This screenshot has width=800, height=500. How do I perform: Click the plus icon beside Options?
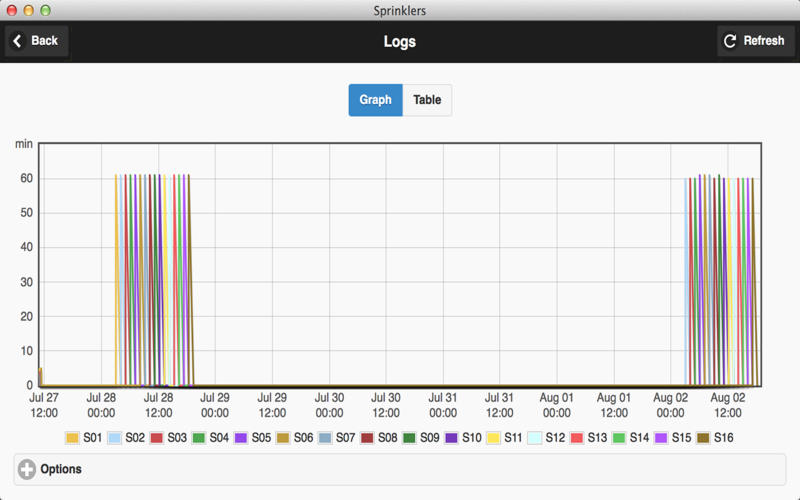(x=27, y=469)
